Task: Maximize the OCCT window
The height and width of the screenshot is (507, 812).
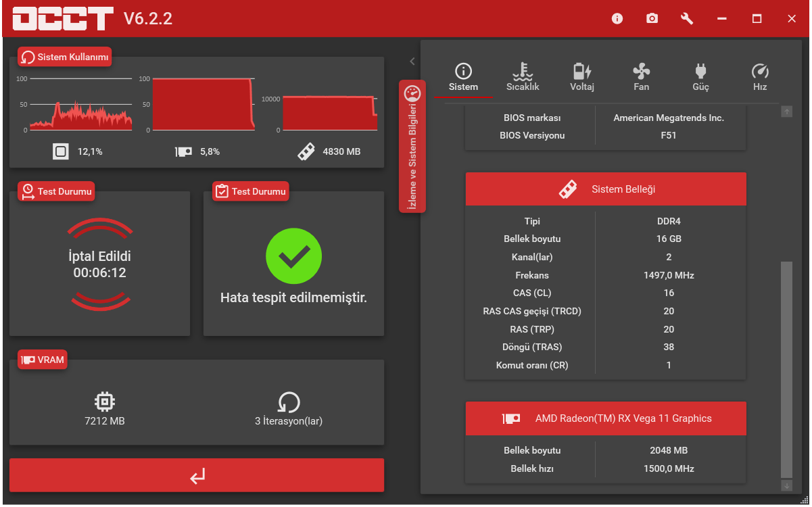Action: click(757, 19)
